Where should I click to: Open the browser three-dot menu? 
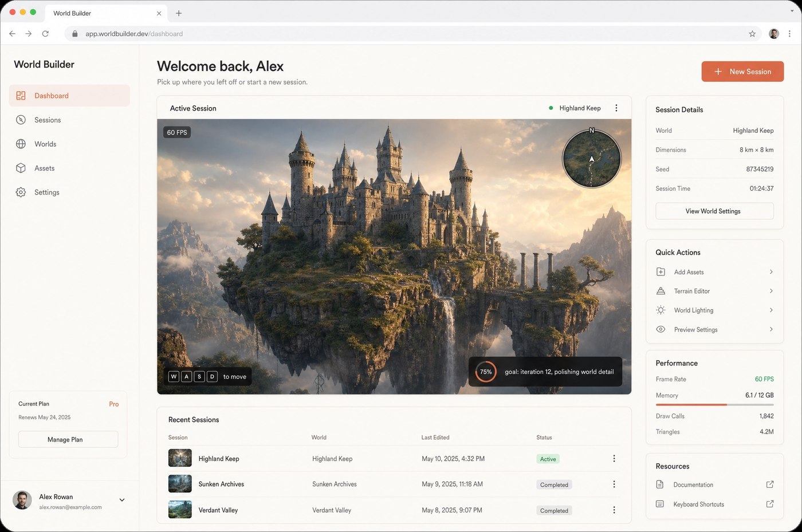[x=789, y=34]
